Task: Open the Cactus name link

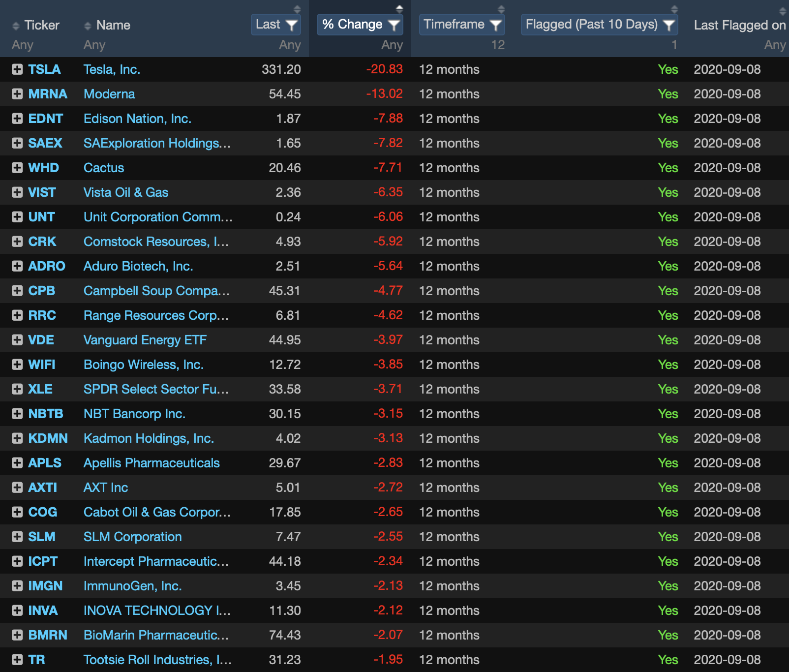Action: pos(104,168)
